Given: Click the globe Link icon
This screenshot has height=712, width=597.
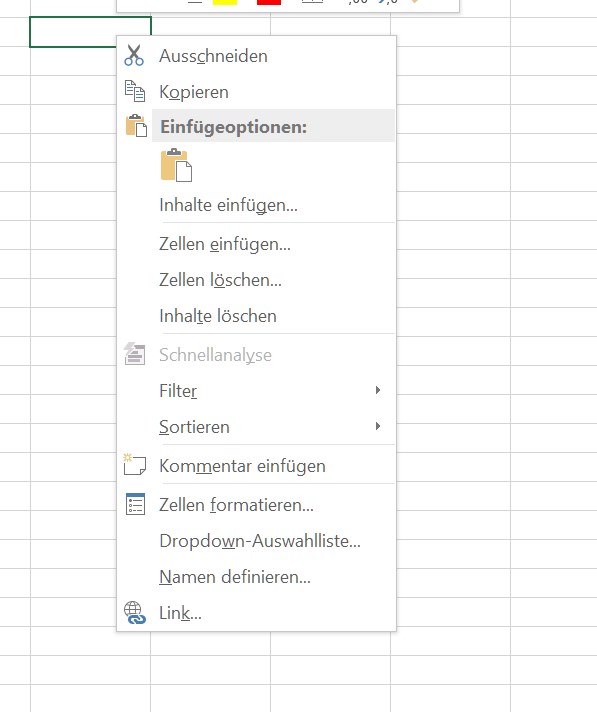Looking at the screenshot, I should tap(135, 612).
